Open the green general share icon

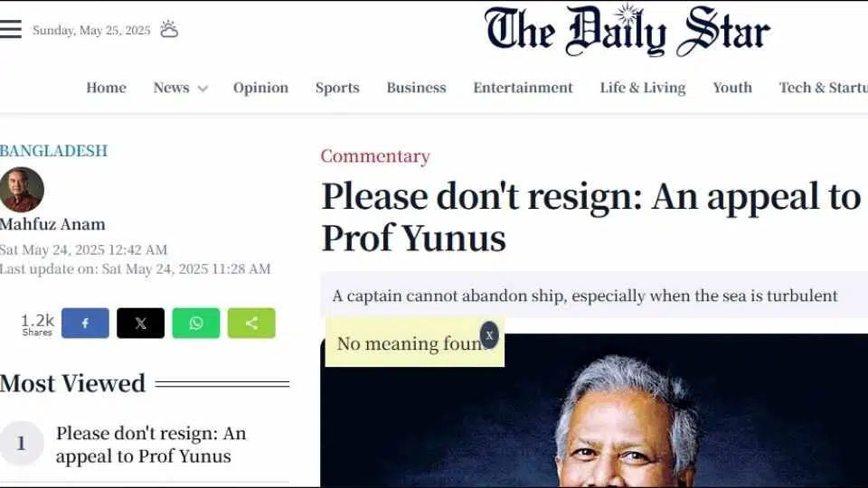[251, 324]
